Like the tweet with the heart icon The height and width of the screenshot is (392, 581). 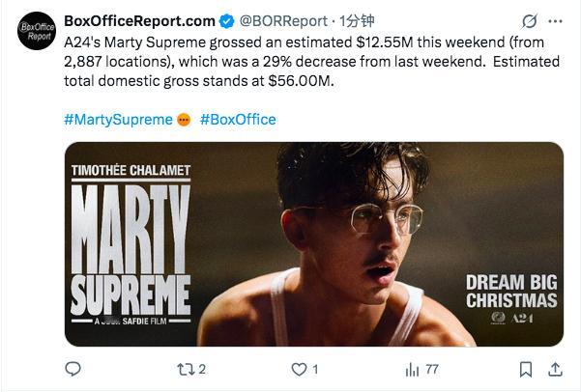pos(299,369)
